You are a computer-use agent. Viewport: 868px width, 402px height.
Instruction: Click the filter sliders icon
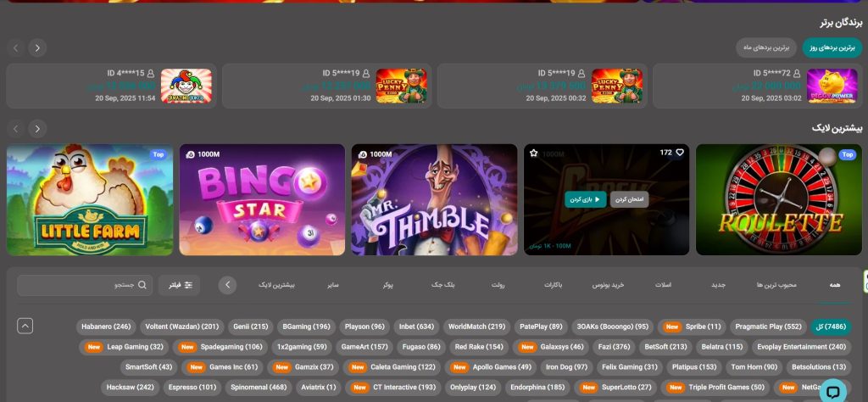188,285
